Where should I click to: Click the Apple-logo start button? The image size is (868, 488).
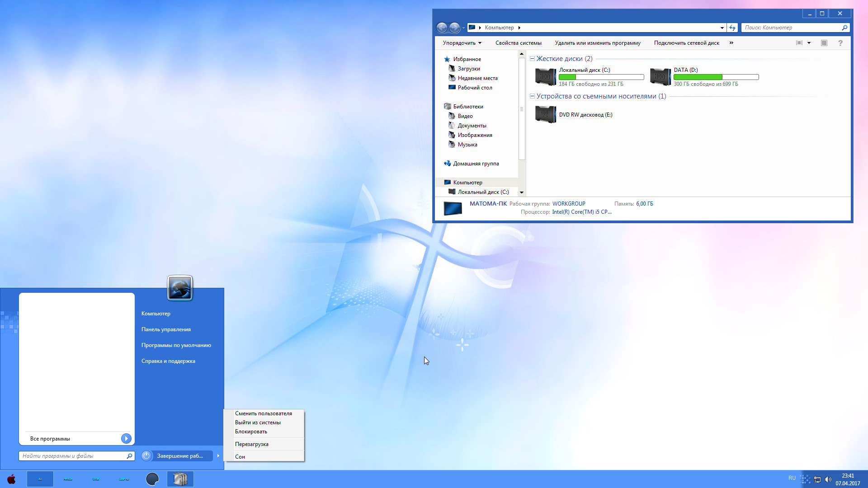pos(11,479)
